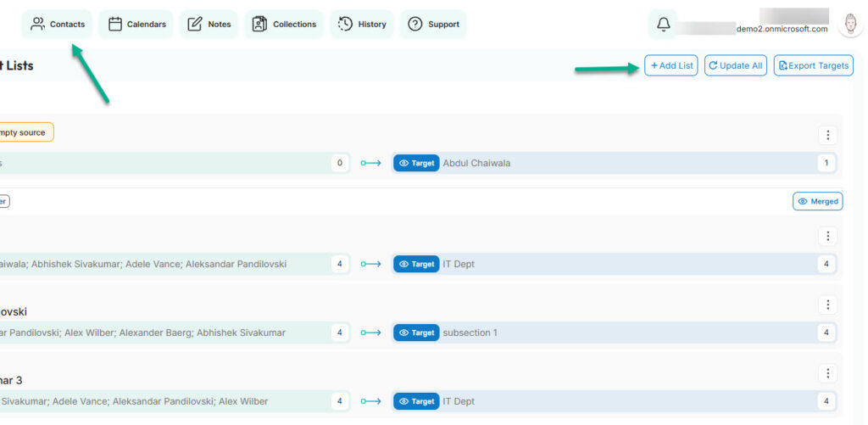The image size is (868, 425).
Task: Click Target badge next to subsection 1
Action: pyautogui.click(x=416, y=333)
